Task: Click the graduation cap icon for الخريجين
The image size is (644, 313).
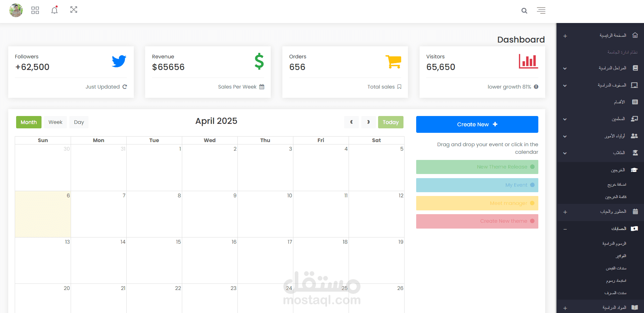Action: 634,170
